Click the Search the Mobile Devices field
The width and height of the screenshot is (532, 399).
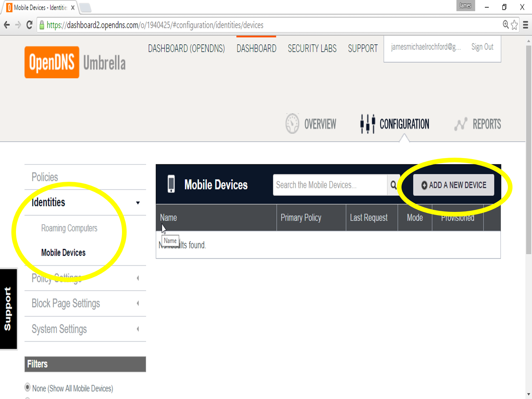pos(330,185)
